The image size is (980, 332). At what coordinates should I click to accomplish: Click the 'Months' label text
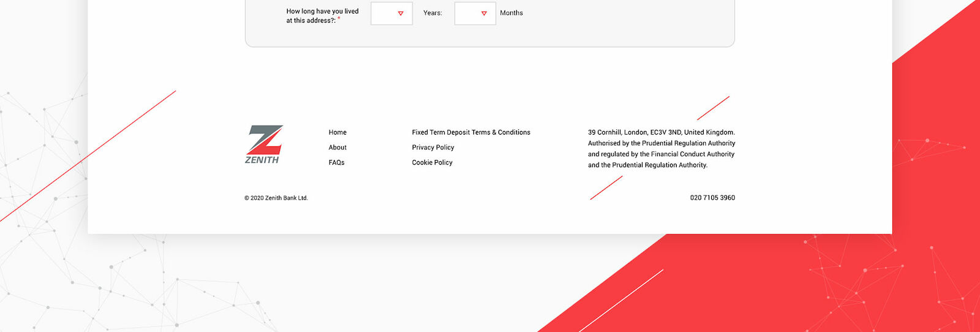(511, 13)
